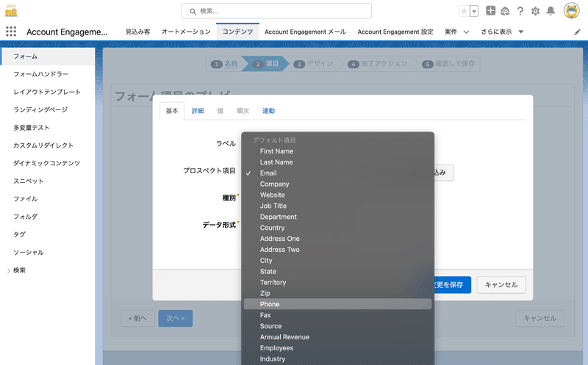The height and width of the screenshot is (365, 588).
Task: Select レイアウトテンプレート in the sidebar
Action: pos(48,92)
